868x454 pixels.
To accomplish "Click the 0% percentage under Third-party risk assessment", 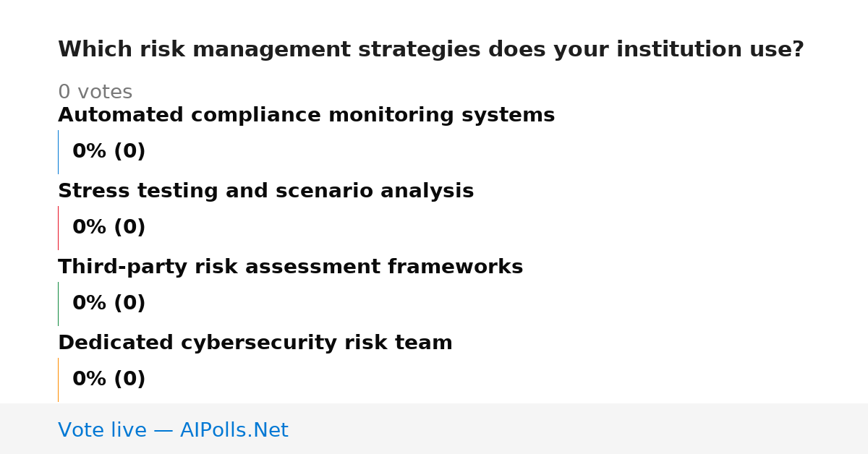I will [x=90, y=304].
